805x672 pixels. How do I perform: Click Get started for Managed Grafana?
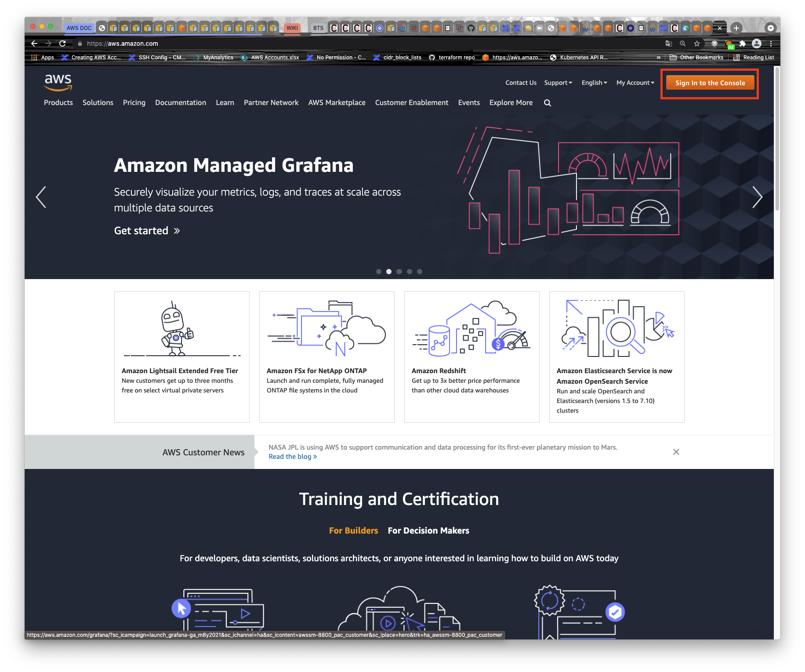[147, 231]
